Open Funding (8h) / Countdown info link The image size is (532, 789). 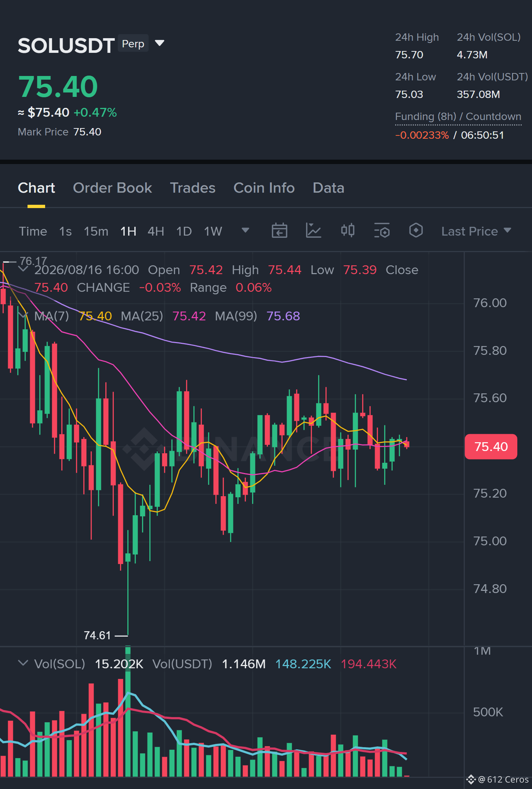click(458, 117)
